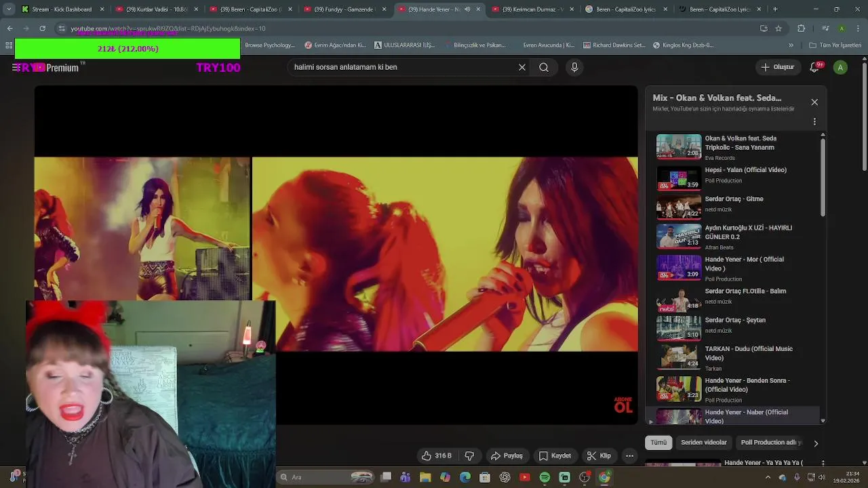This screenshot has height=488, width=868.
Task: Open more video actions ellipsis
Action: (x=629, y=455)
